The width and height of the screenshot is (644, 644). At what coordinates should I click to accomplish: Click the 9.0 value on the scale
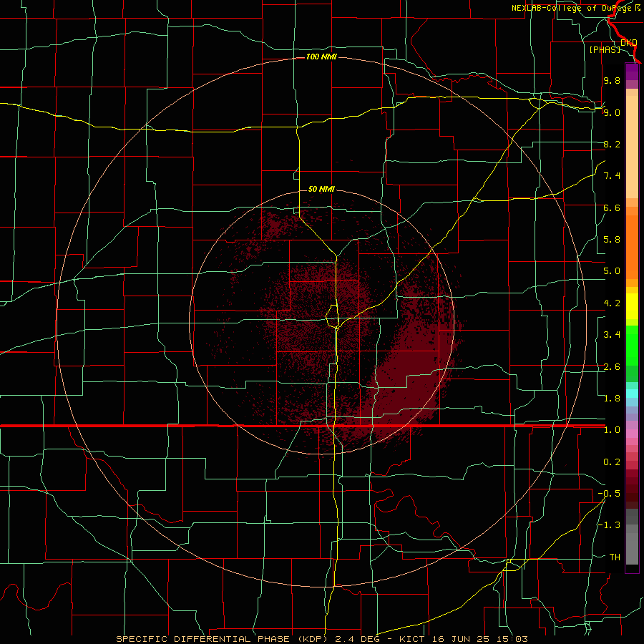point(612,112)
